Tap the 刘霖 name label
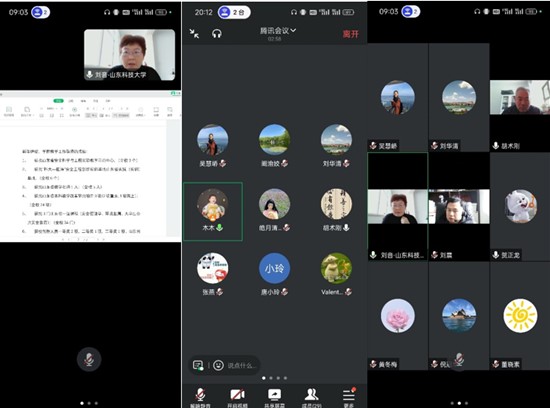This screenshot has width=550, height=408. [446, 255]
